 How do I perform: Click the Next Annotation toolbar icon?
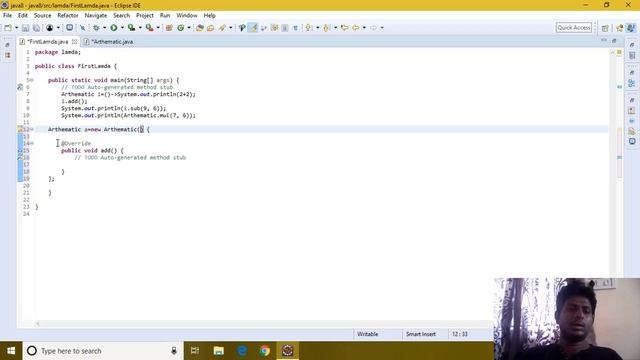point(309,28)
